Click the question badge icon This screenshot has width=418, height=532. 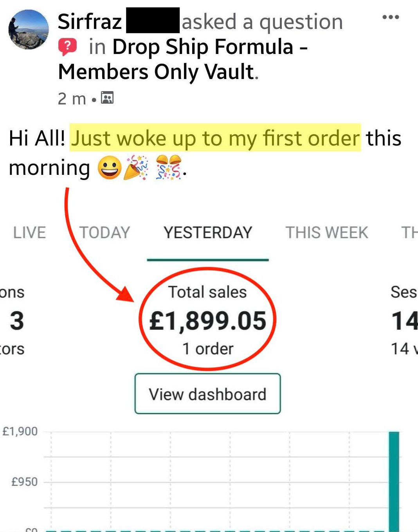pyautogui.click(x=67, y=47)
